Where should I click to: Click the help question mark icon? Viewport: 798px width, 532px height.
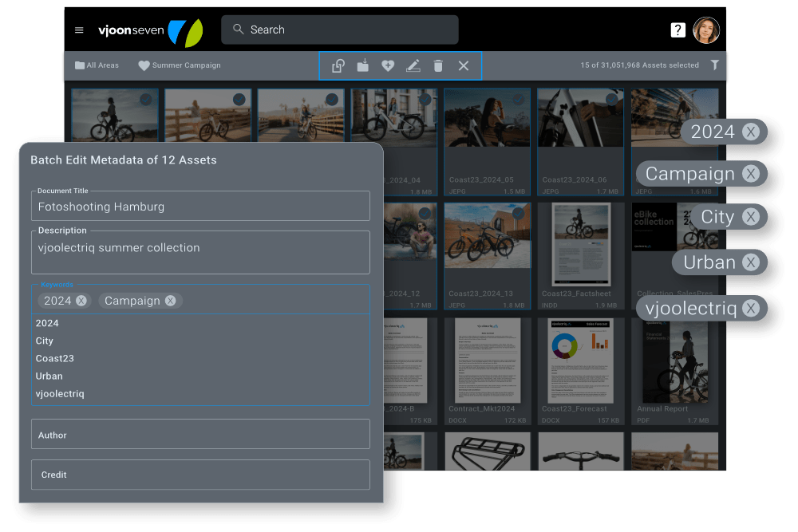[x=678, y=30]
